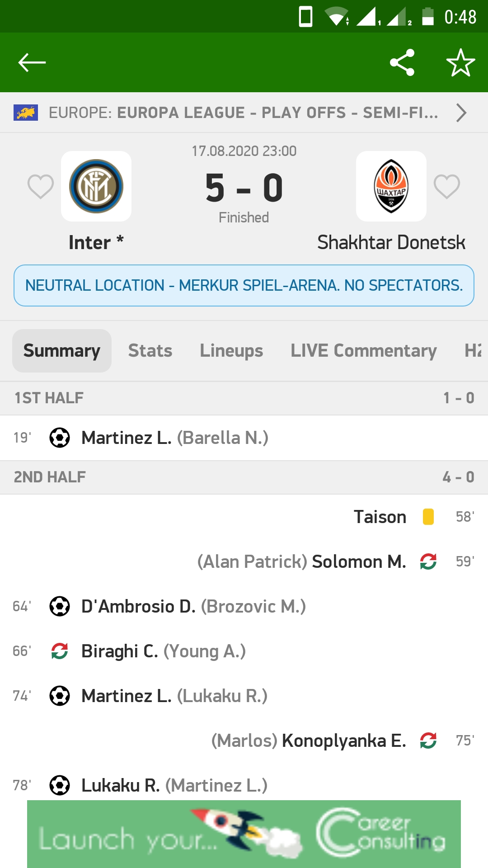This screenshot has height=868, width=488.
Task: Add match to favorites with star
Action: coord(460,62)
